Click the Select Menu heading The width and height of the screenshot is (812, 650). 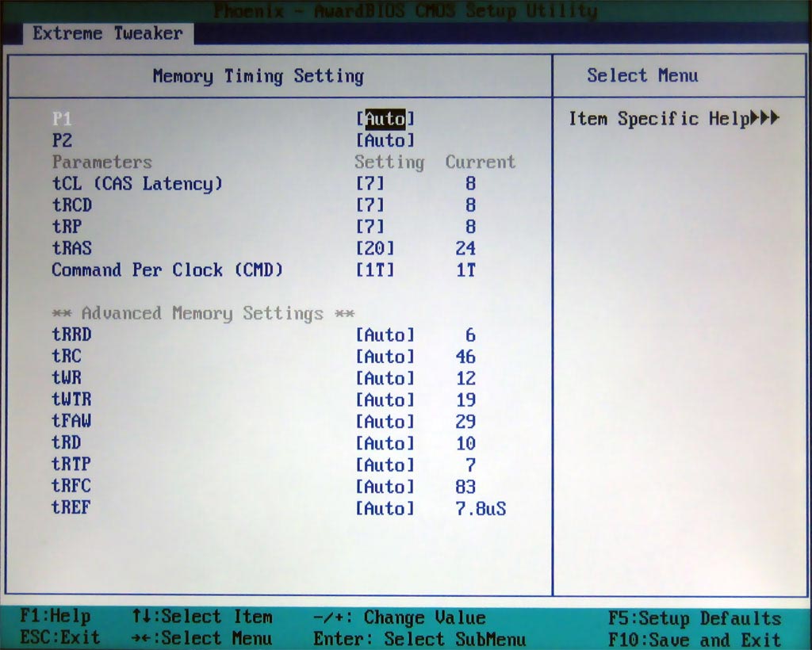pyautogui.click(x=642, y=75)
